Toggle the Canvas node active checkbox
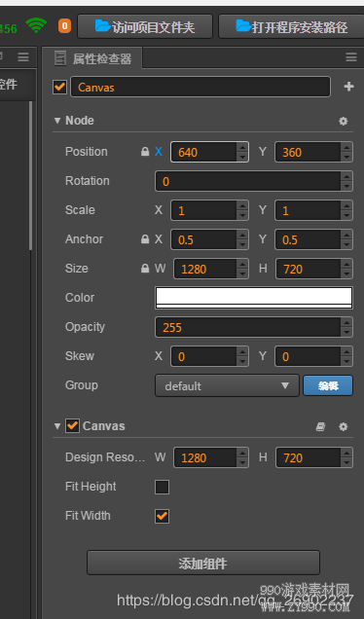The height and width of the screenshot is (619, 364). (x=60, y=87)
